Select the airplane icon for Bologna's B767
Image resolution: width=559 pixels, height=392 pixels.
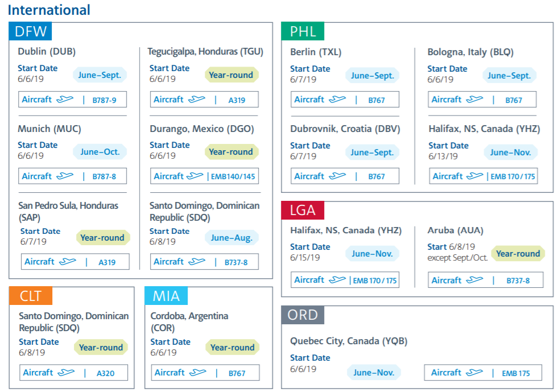474,100
